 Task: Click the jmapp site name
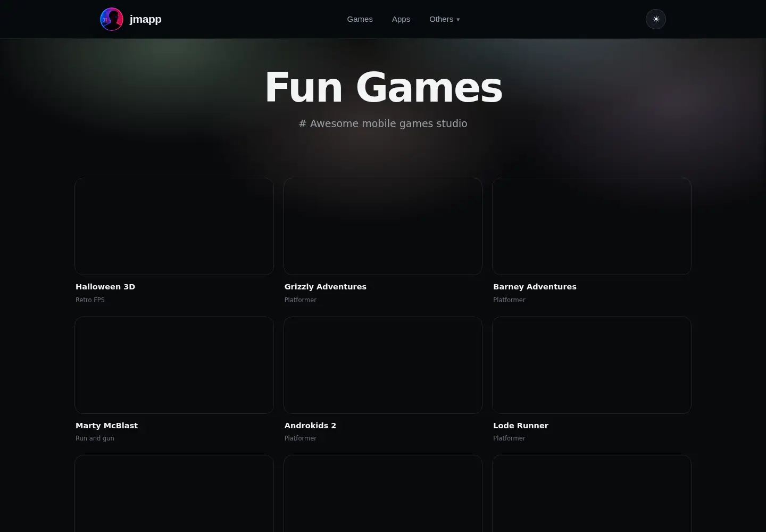pyautogui.click(x=146, y=19)
